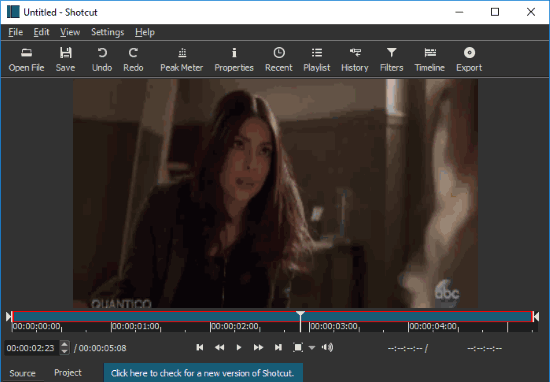Open the View menu
The image size is (550, 382).
point(70,32)
